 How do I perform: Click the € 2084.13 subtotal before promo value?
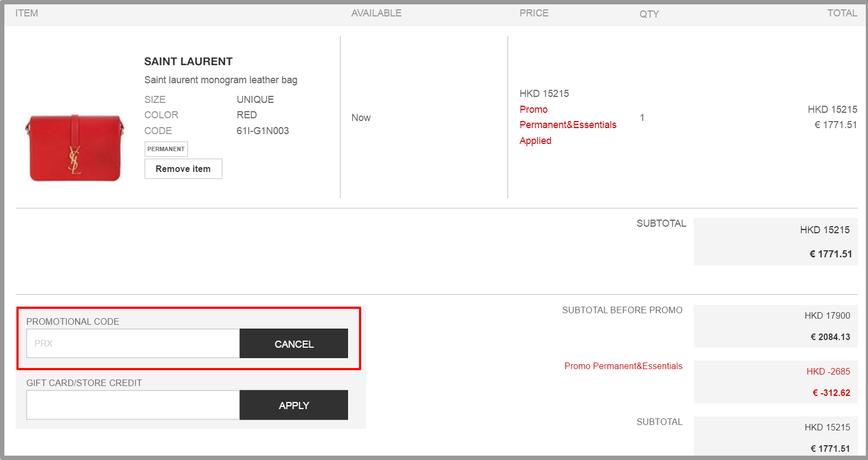pyautogui.click(x=830, y=337)
